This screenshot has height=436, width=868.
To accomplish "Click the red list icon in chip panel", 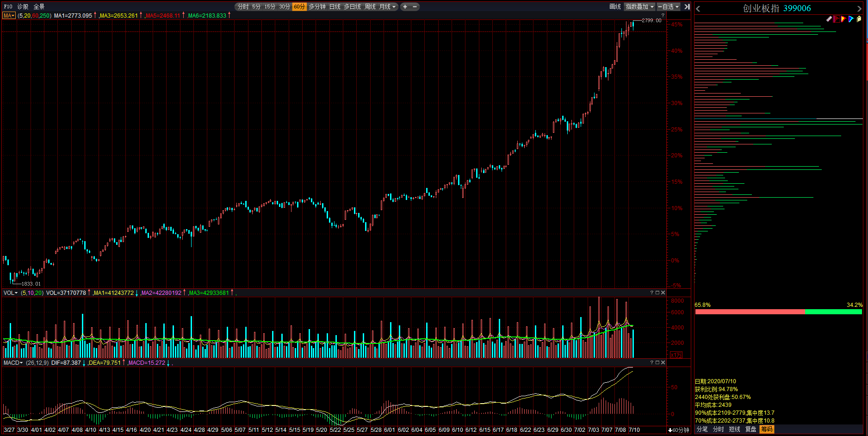I will click(837, 19).
